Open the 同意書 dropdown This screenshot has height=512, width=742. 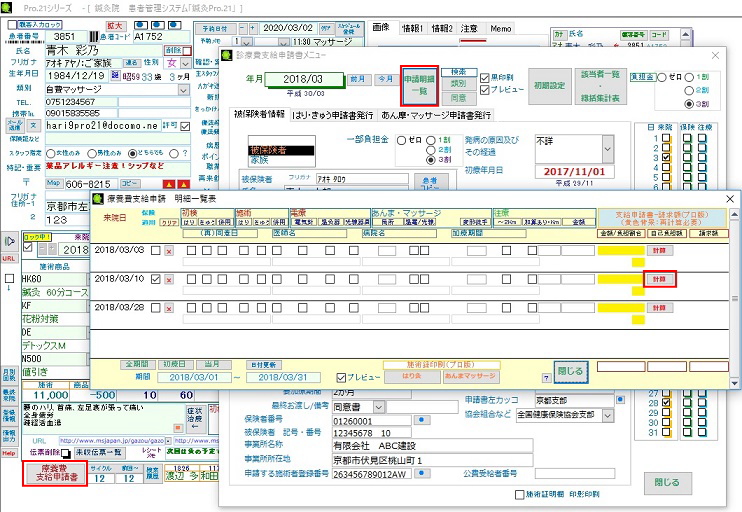[x=379, y=407]
